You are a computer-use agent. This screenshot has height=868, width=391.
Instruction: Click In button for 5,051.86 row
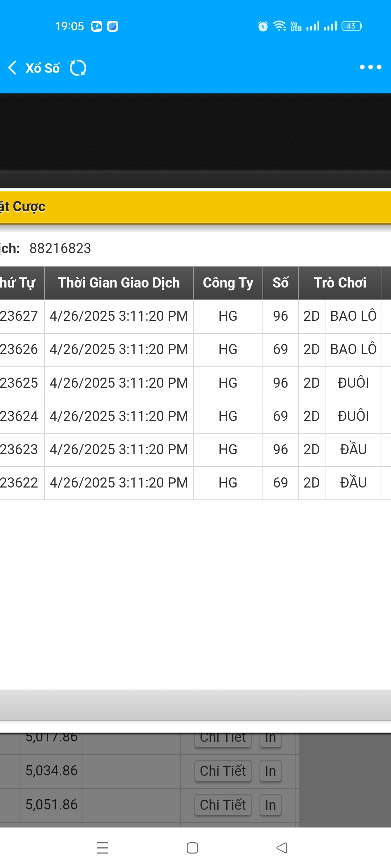click(x=270, y=805)
